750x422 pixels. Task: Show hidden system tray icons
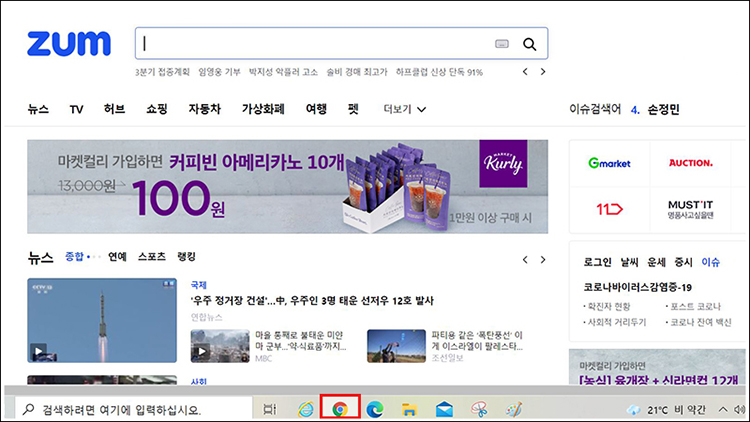click(x=723, y=410)
